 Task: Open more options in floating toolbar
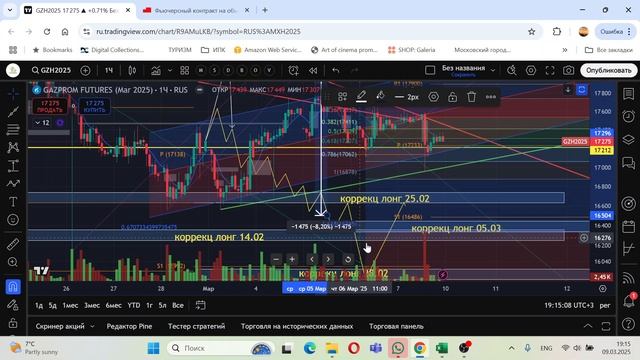pyautogui.click(x=491, y=97)
